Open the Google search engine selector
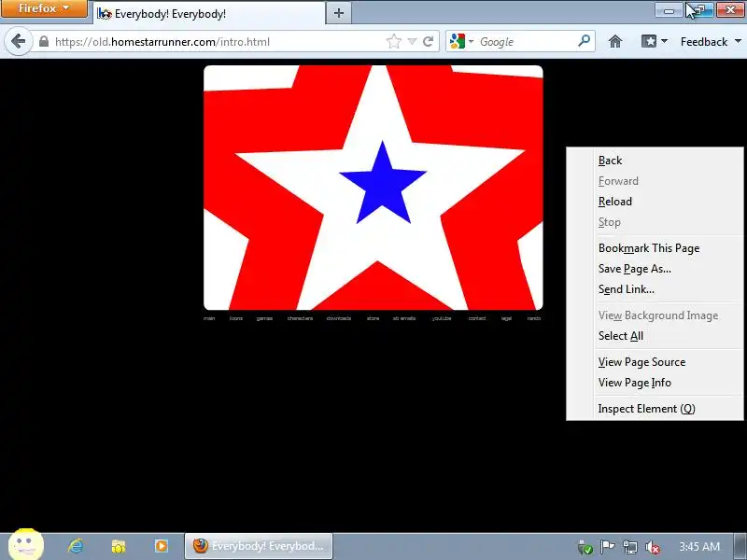This screenshot has width=747, height=560. 461,42
